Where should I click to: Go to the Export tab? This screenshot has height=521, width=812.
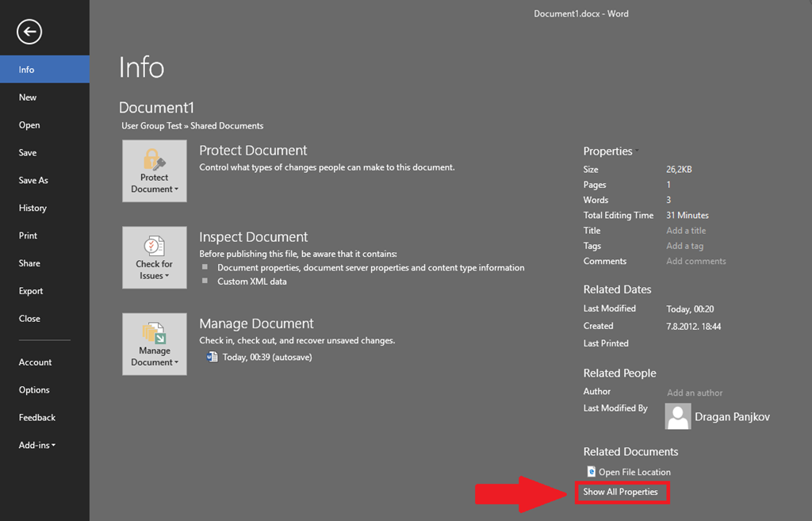tap(44, 290)
